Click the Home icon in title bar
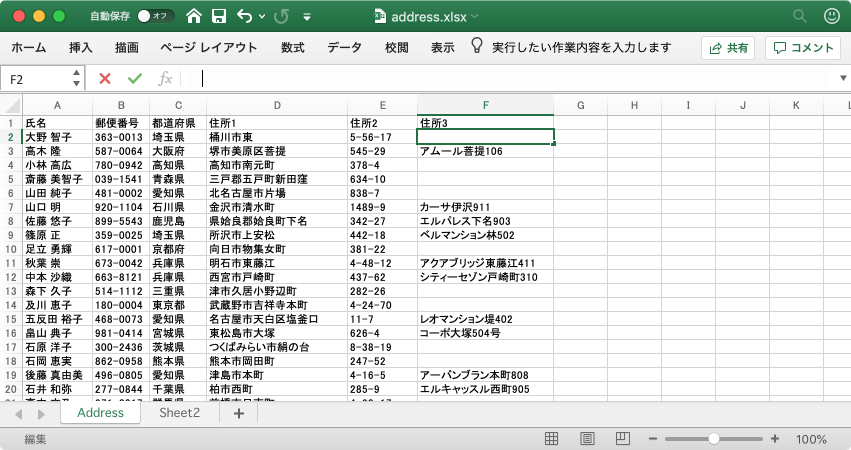The image size is (851, 450). pos(193,17)
